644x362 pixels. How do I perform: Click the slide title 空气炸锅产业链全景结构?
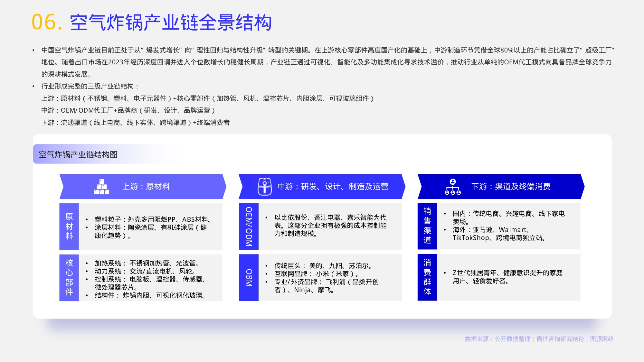pos(171,23)
